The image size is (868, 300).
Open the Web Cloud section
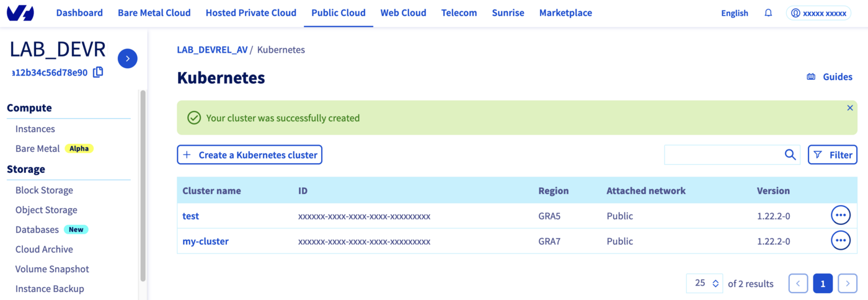coord(404,13)
